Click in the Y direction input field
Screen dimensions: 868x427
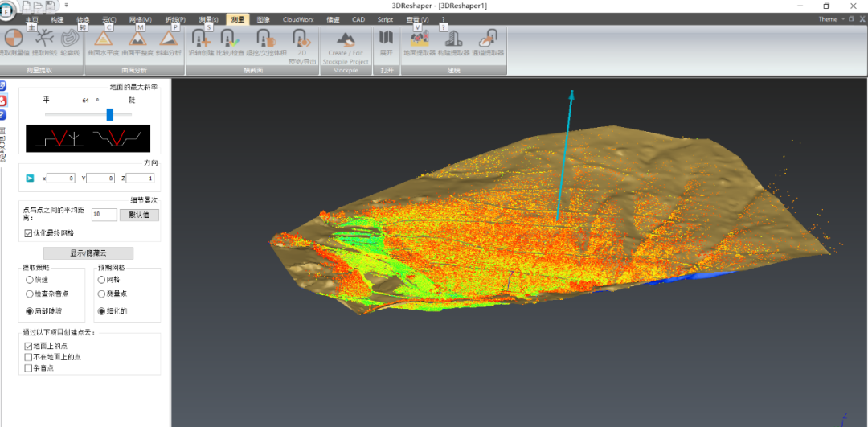(100, 179)
